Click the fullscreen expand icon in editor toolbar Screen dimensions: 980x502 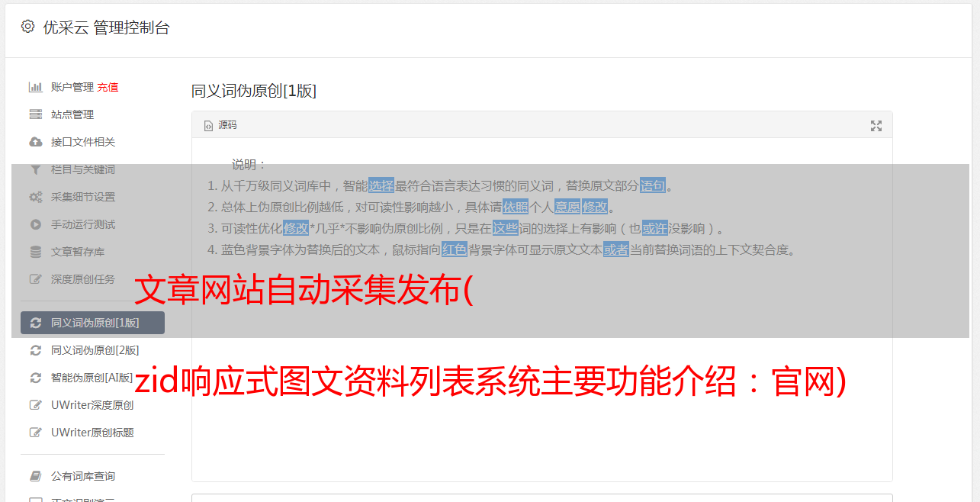point(876,126)
